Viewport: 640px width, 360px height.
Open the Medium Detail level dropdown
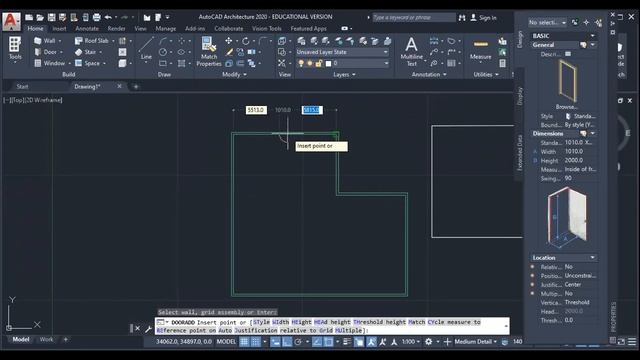(x=476, y=342)
